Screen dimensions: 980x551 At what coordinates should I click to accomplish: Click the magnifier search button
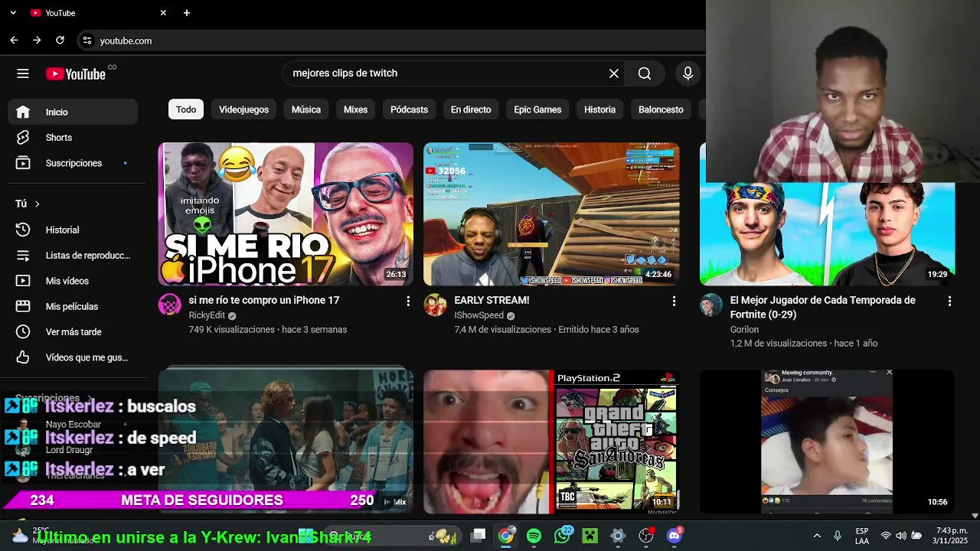[x=645, y=73]
